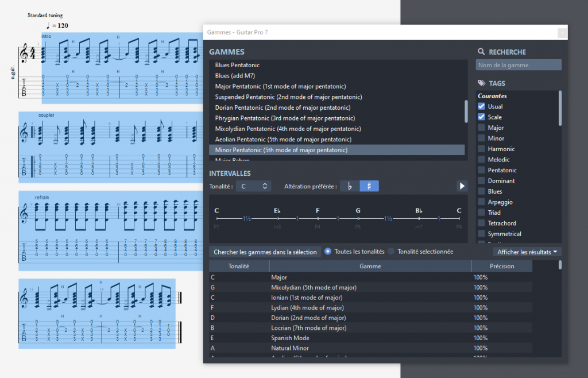This screenshot has width=588, height=378.
Task: Uncheck the Scale tag checkbox
Action: tap(481, 117)
